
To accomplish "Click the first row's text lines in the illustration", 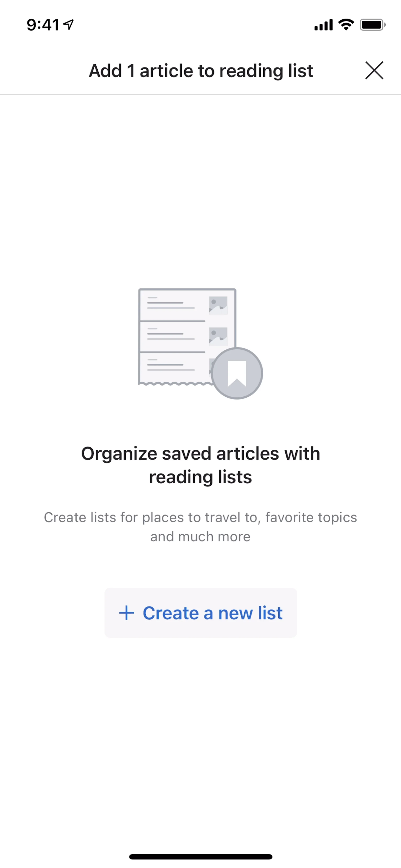I will [170, 303].
